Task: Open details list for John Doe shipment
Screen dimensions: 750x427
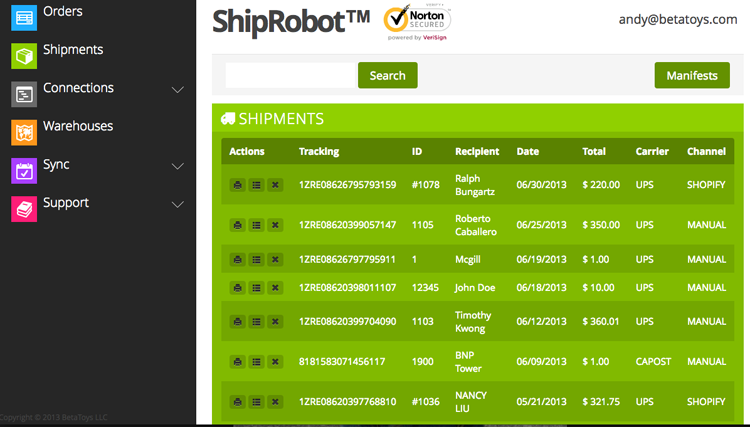Action: pos(256,288)
